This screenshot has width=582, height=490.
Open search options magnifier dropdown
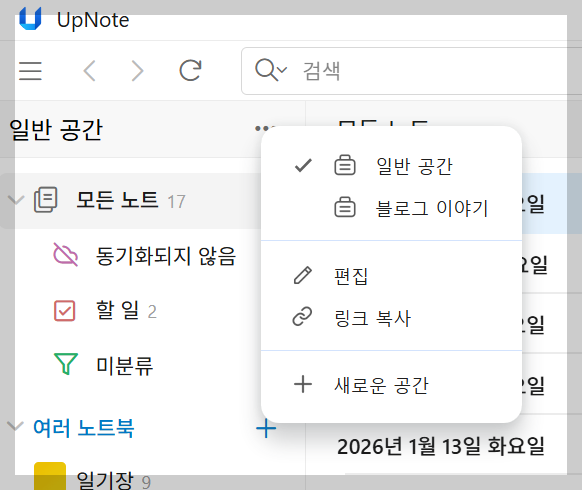click(x=271, y=70)
